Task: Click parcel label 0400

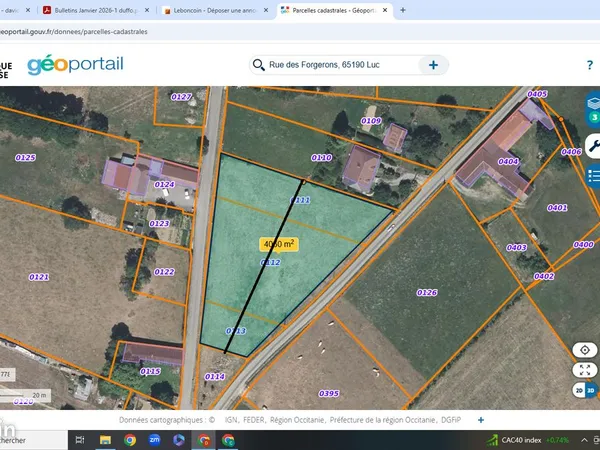Action: coord(584,245)
